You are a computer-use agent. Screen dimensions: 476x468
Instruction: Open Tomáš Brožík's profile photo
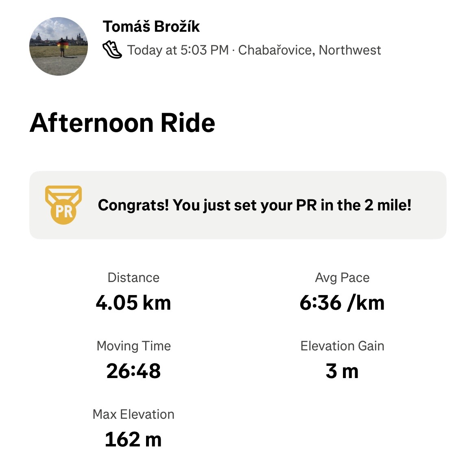click(x=59, y=46)
